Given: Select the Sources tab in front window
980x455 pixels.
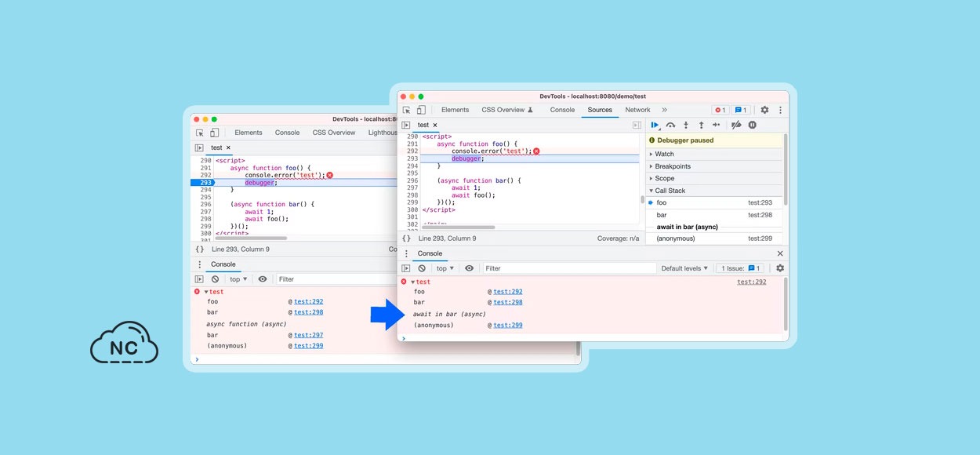Looking at the screenshot, I should pos(600,110).
